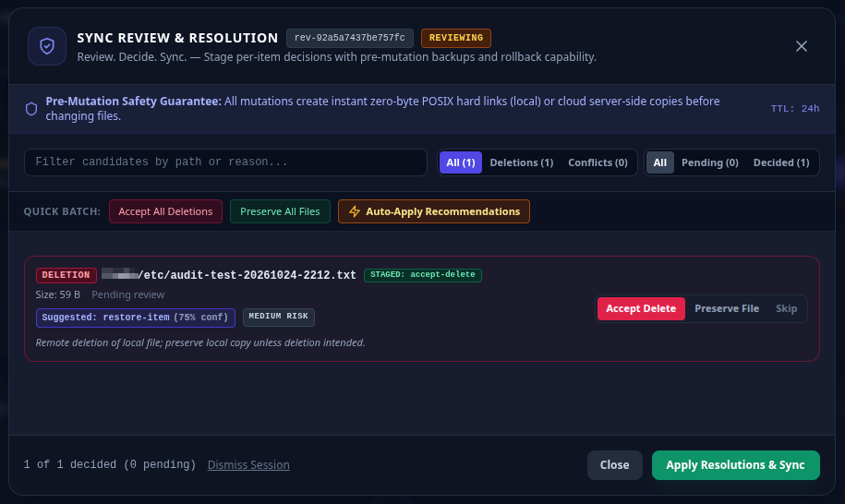The image size is (845, 504).
Task: Focus the filter candidates input field
Action: [226, 162]
